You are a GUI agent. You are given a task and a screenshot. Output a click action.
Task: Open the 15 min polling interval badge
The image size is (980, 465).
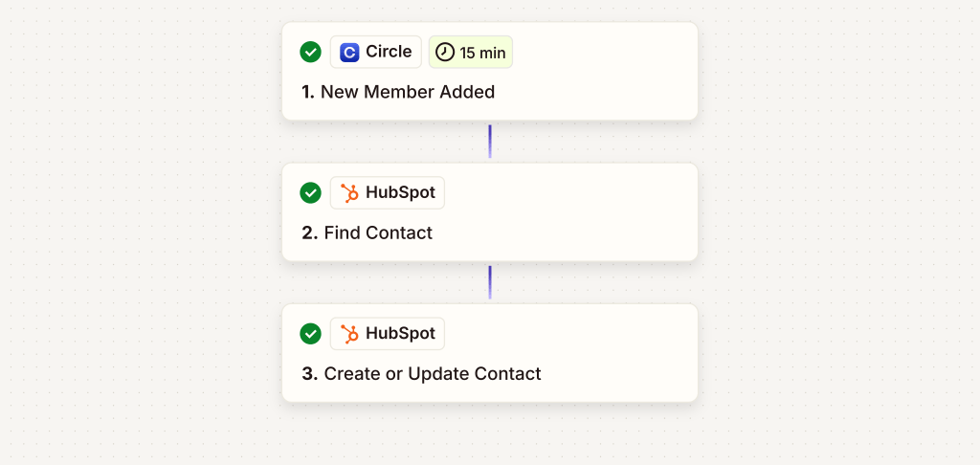pos(471,53)
